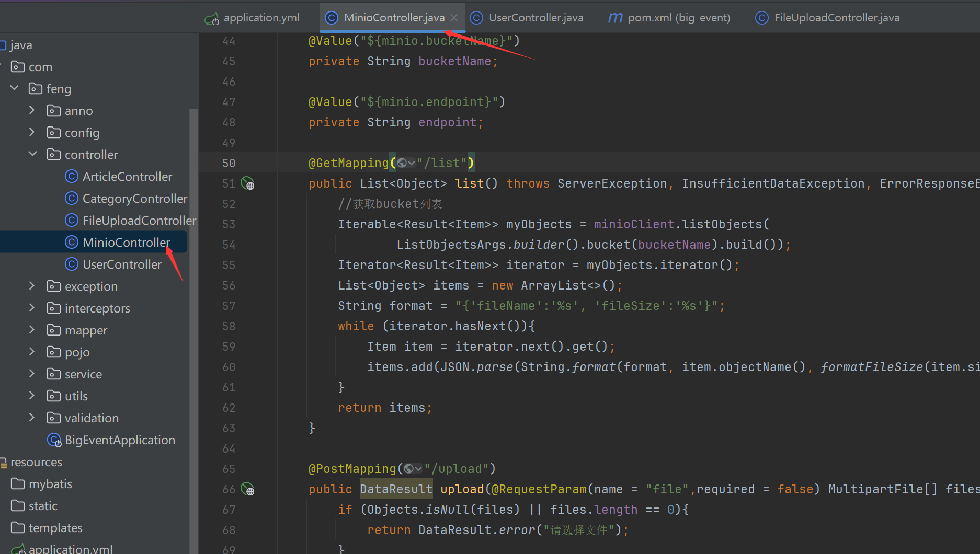Expand the mapper package
The height and width of the screenshot is (554, 980).
[x=32, y=330]
